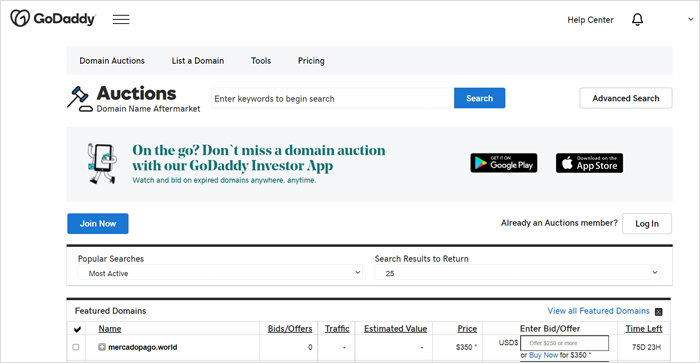Viewport: 700px width, 363px height.
Task: Open Advanced Search
Action: pyautogui.click(x=625, y=98)
